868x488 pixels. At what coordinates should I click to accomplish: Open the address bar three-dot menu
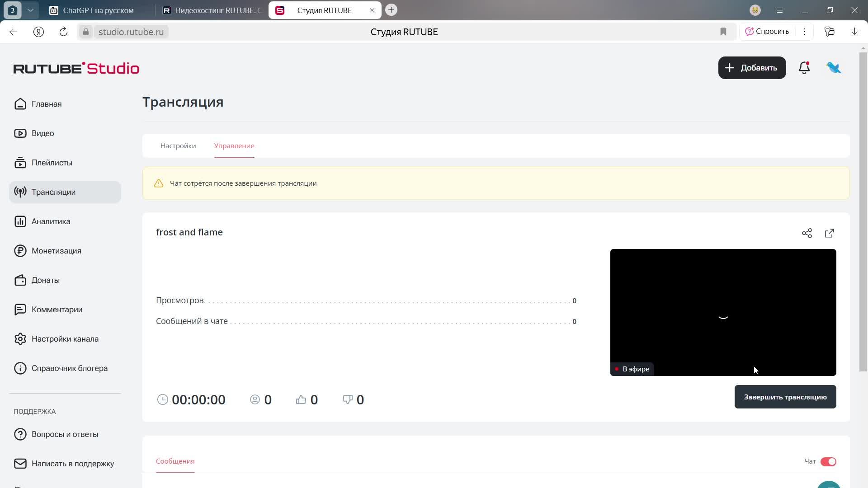coord(805,32)
